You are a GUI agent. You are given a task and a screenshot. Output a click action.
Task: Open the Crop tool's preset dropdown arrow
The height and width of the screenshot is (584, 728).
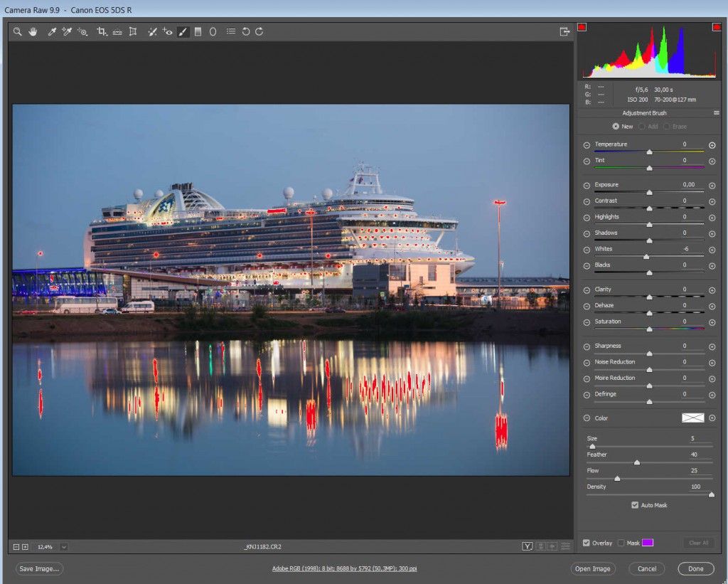click(106, 35)
